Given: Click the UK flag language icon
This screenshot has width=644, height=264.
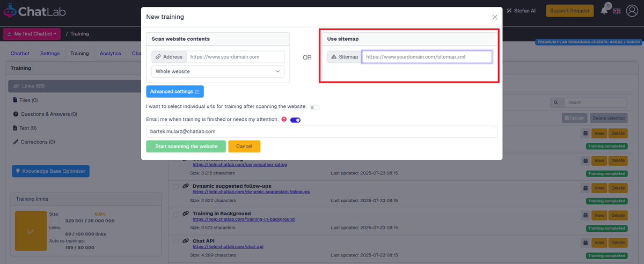Looking at the screenshot, I should pyautogui.click(x=617, y=11).
